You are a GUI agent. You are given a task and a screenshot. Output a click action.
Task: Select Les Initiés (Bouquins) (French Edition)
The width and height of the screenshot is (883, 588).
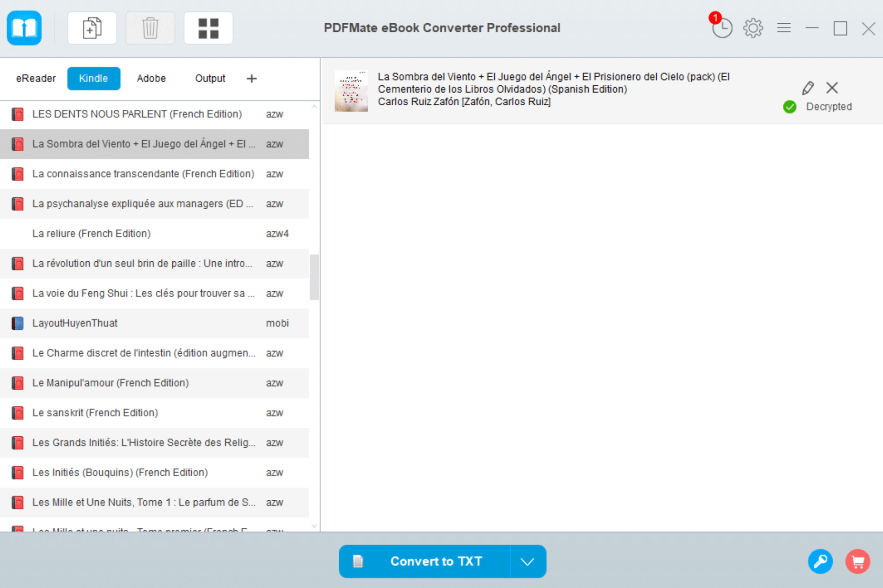coord(154,473)
